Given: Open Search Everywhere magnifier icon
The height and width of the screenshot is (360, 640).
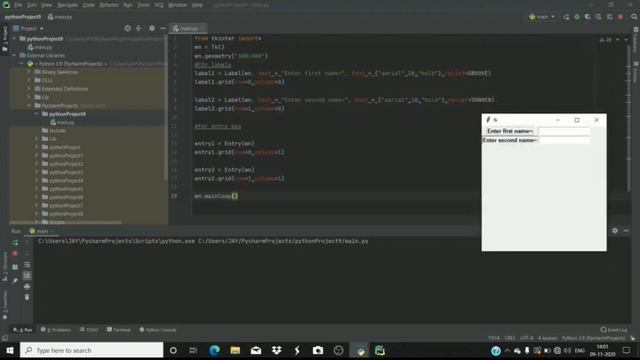Looking at the screenshot, I should (x=634, y=17).
